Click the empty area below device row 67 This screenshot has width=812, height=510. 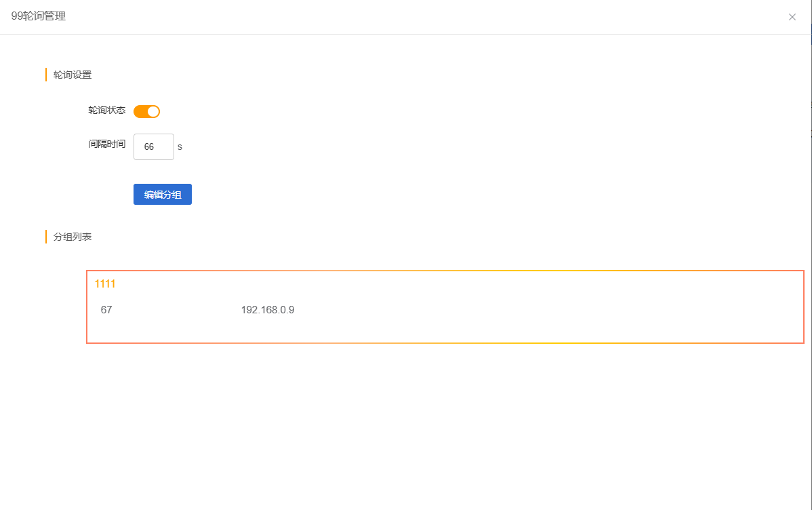click(445, 331)
